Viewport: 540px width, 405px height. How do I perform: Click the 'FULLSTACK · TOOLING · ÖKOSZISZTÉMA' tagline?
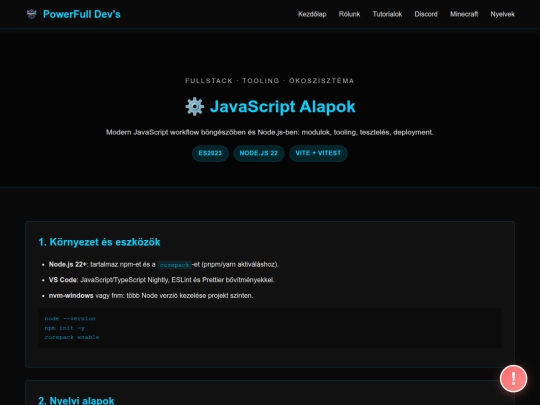[270, 81]
